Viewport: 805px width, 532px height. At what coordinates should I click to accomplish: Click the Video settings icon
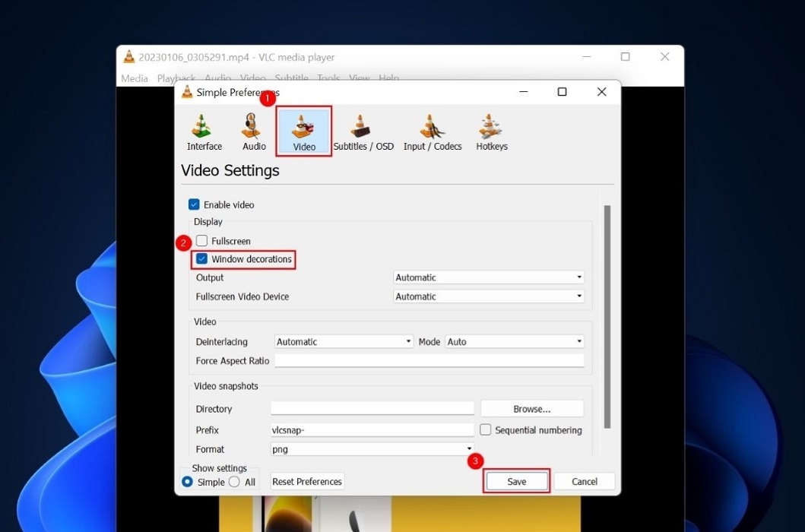pyautogui.click(x=303, y=131)
